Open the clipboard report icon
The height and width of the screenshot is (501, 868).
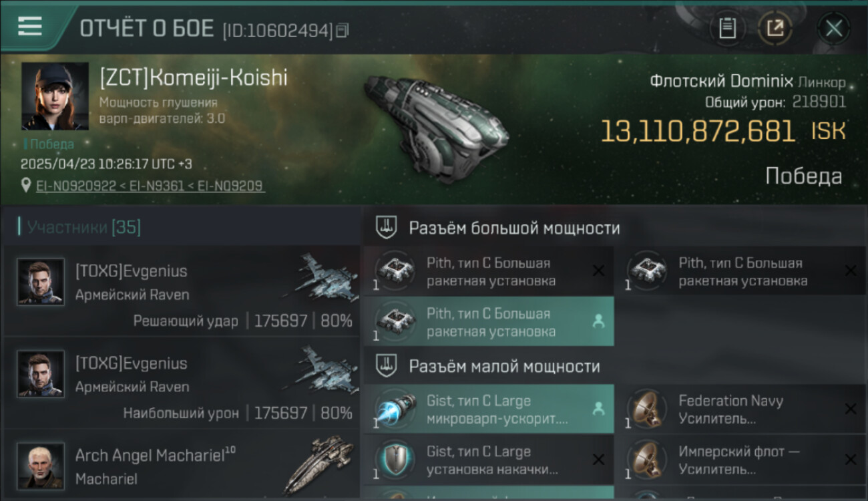[727, 29]
